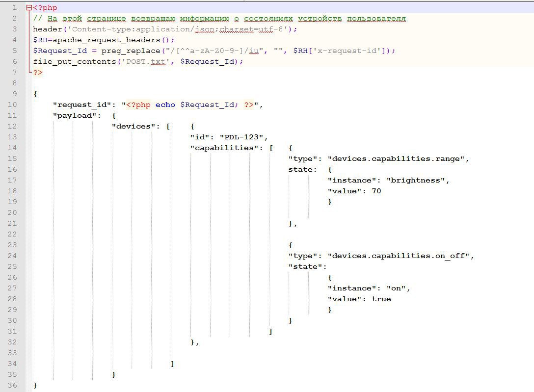The image size is (534, 392).
Task: Collapse the PHP block fold marker
Action: [x=29, y=8]
